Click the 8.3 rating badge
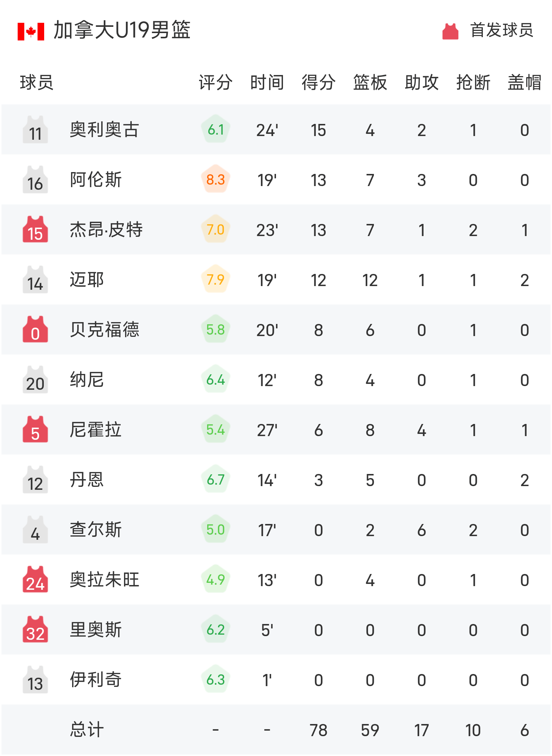The width and height of the screenshot is (552, 756). (216, 180)
